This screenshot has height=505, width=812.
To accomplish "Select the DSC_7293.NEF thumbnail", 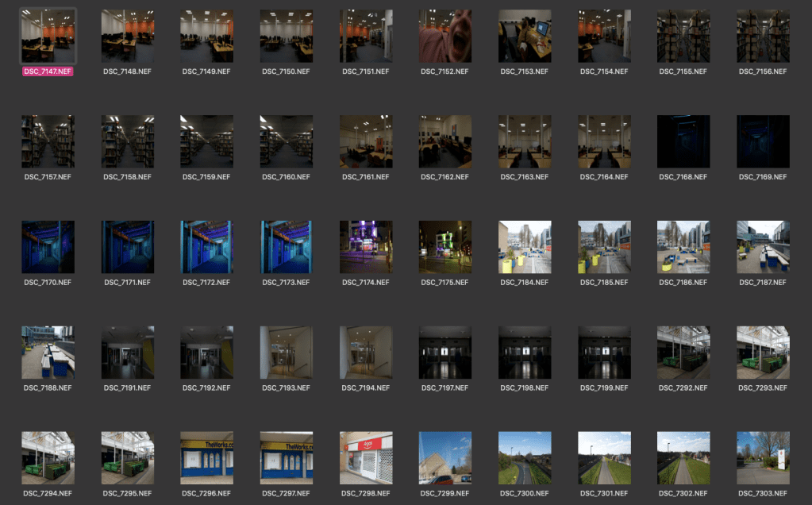I will tap(763, 353).
